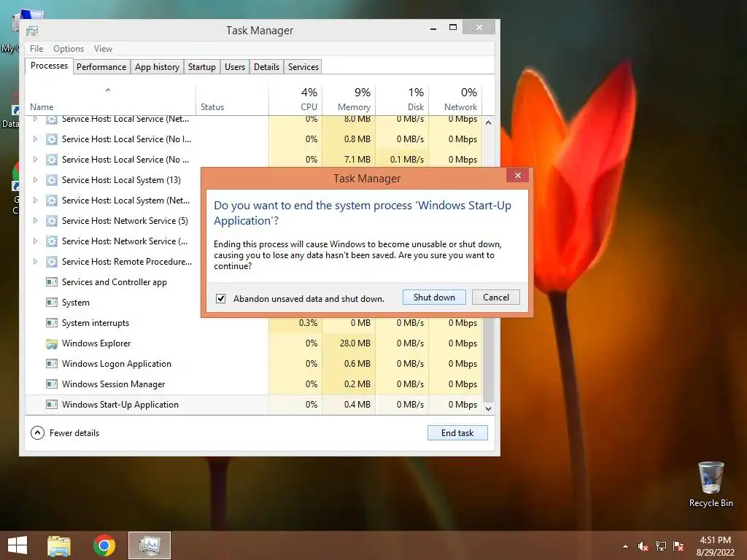Click Status column header
The width and height of the screenshot is (747, 560).
point(232,99)
